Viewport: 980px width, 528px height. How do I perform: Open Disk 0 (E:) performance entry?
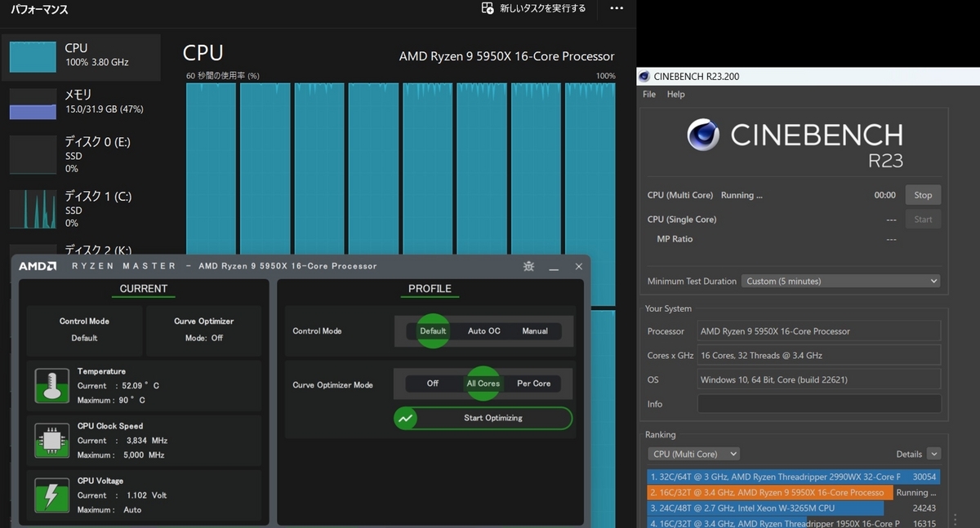[82, 154]
